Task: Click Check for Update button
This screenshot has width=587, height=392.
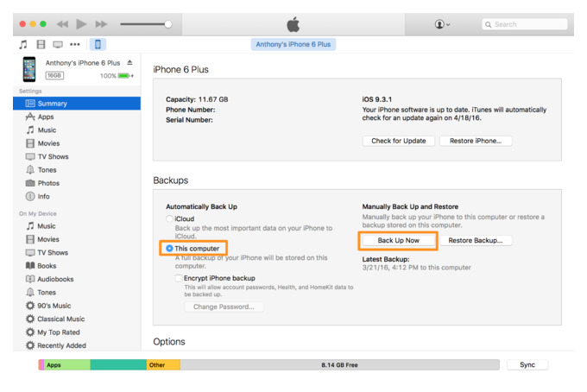Action: (x=398, y=141)
